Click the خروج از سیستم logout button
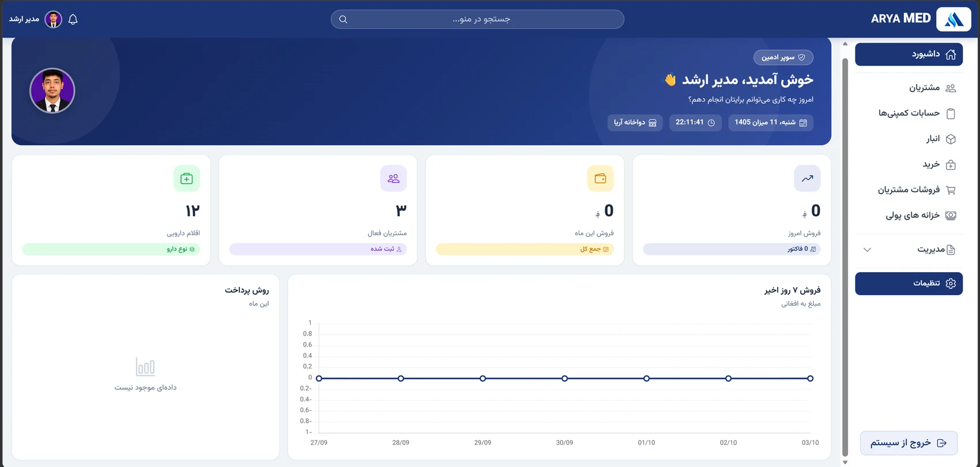This screenshot has width=980, height=467. [909, 443]
